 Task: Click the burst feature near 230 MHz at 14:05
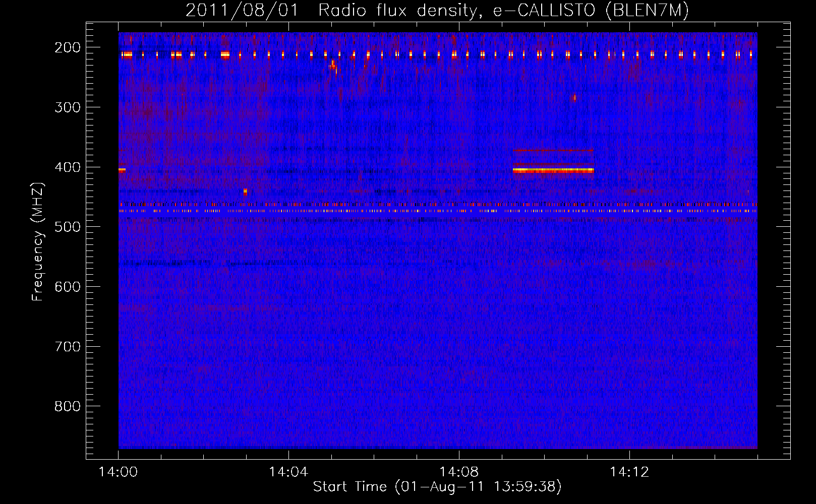coord(333,67)
